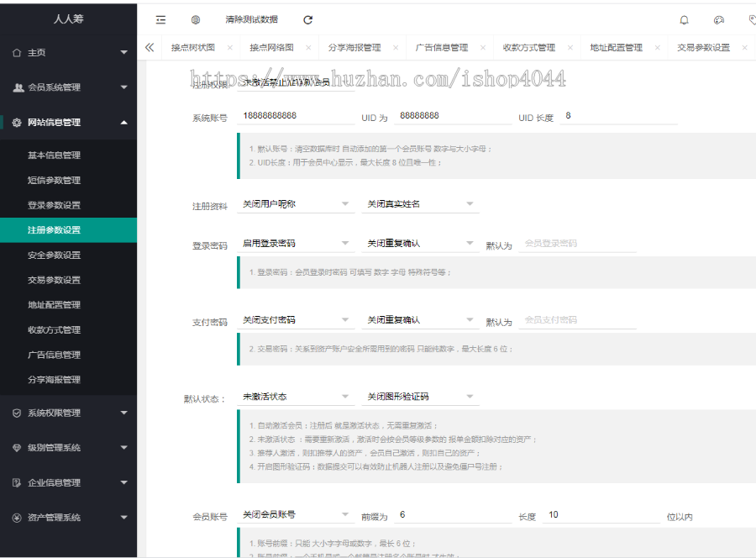This screenshot has width=756, height=558.
Task: Open the theme palette icon
Action: (x=718, y=20)
